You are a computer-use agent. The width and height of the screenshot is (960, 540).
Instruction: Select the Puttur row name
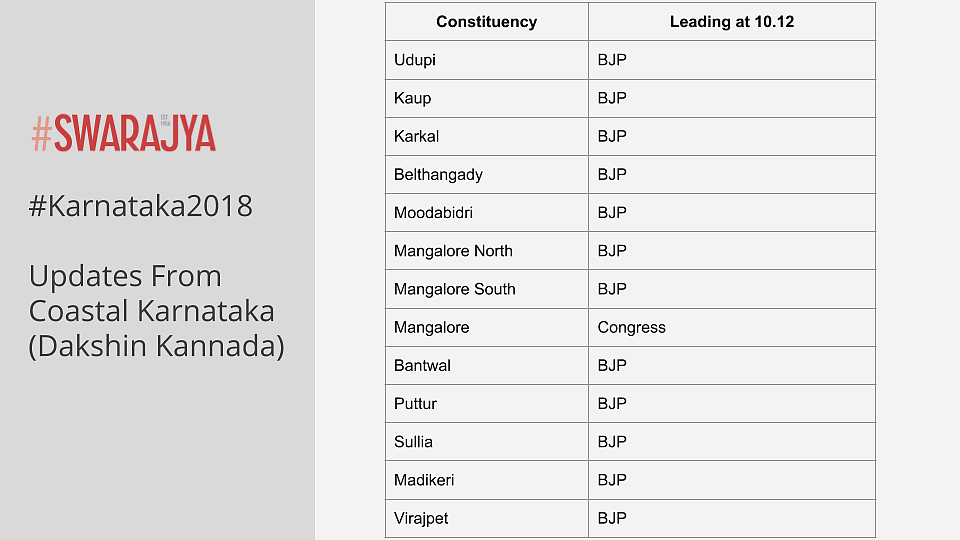(415, 403)
